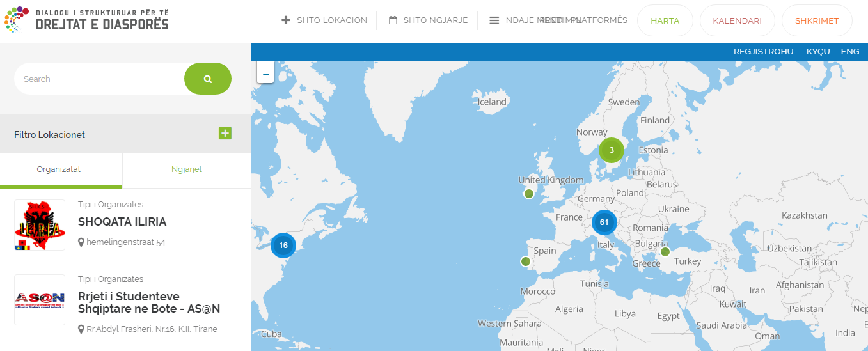This screenshot has width=868, height=351.
Task: Go to the Shkrimet page
Action: pos(816,20)
